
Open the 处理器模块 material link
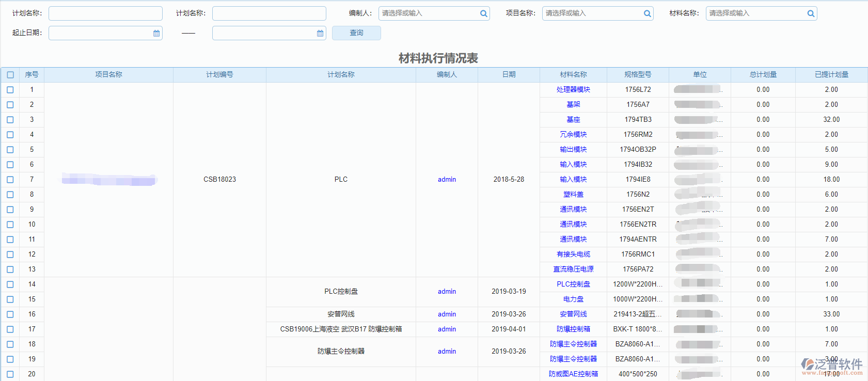point(573,90)
